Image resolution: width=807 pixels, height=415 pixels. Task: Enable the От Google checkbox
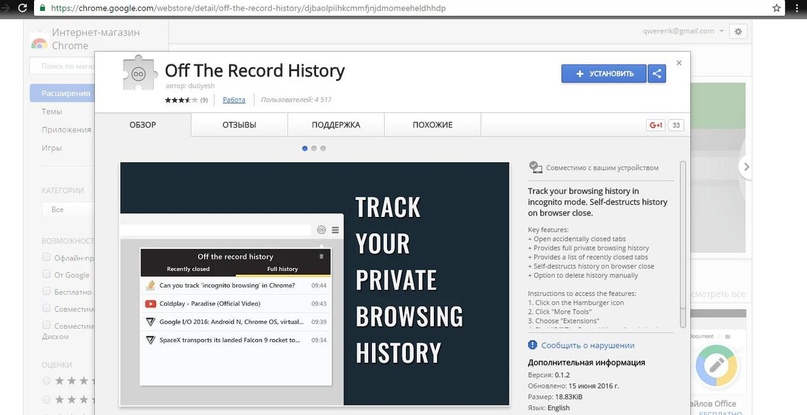click(46, 275)
